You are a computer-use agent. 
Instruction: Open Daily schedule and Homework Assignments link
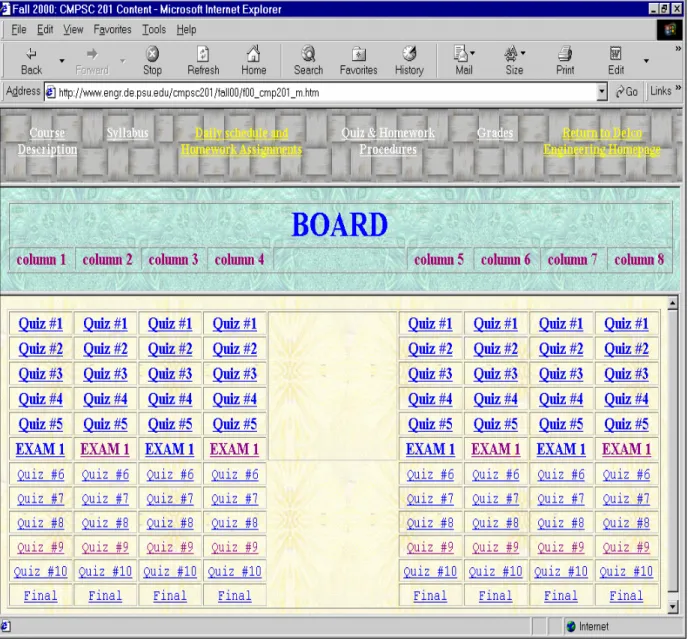(x=242, y=141)
